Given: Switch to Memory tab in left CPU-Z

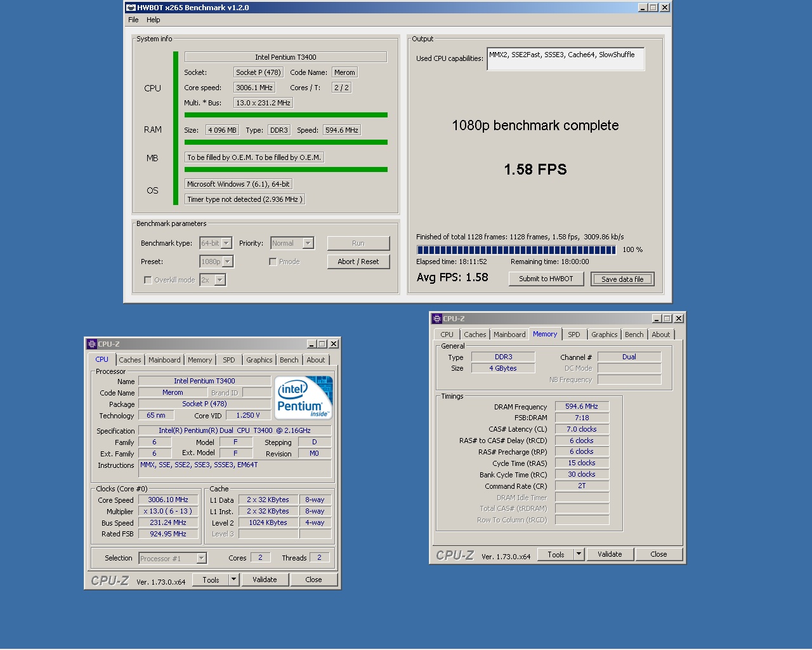Looking at the screenshot, I should [x=200, y=360].
